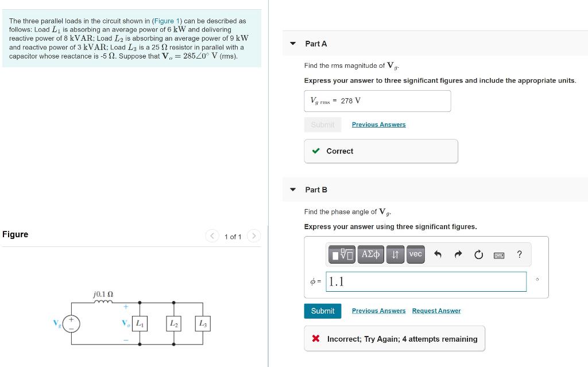Screen dimensions: 588x367
Task: View the Part A section heading
Action: pos(315,43)
